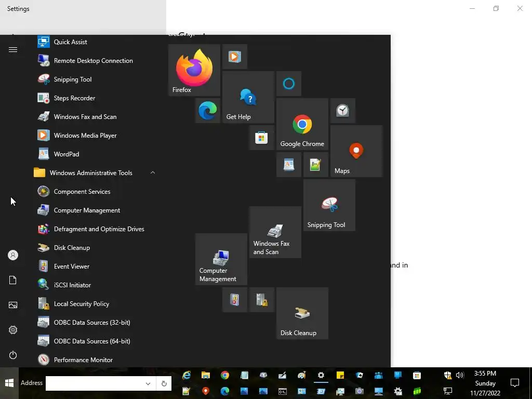Screen dimensions: 532x399
Task: Expand the Start hamburger menu
Action: click(13, 50)
